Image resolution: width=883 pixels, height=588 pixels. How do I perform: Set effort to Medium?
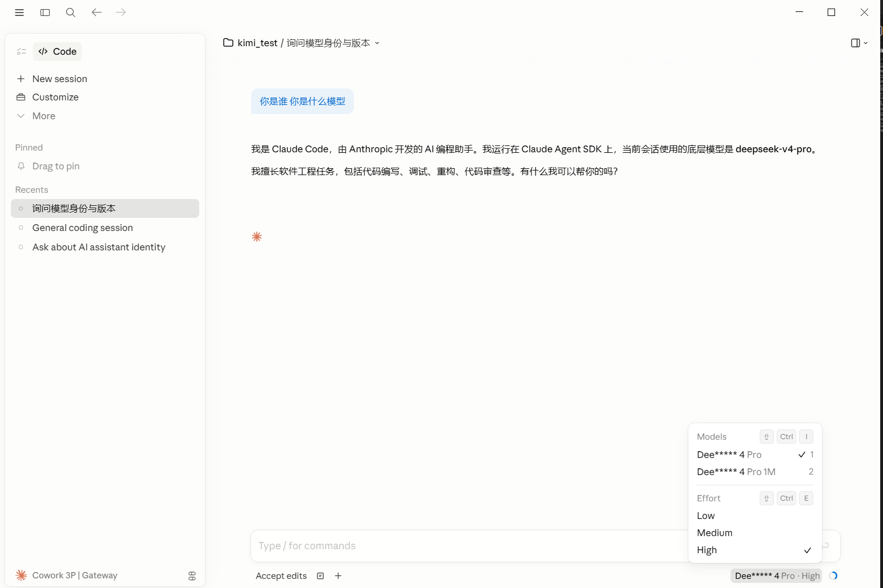tap(755, 533)
